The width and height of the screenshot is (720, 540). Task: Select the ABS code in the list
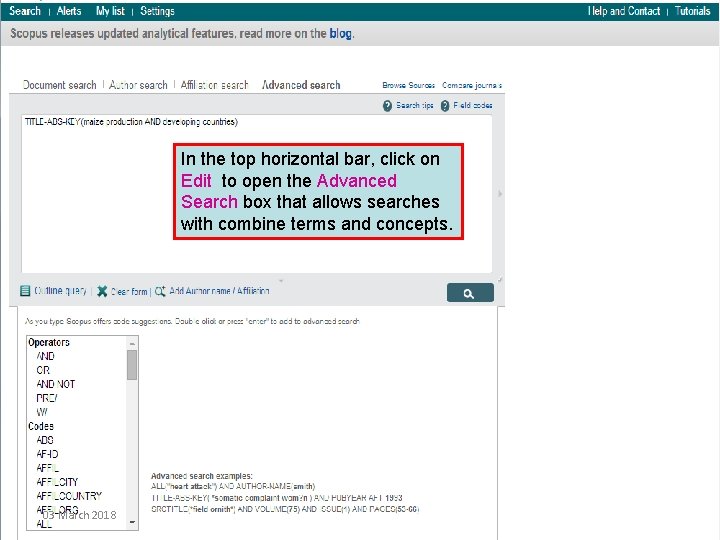coord(45,440)
